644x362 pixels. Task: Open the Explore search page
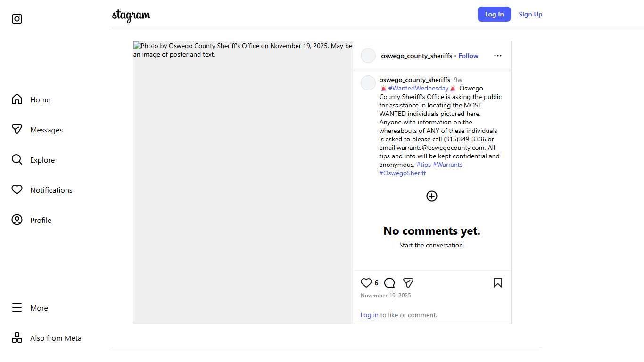click(42, 160)
